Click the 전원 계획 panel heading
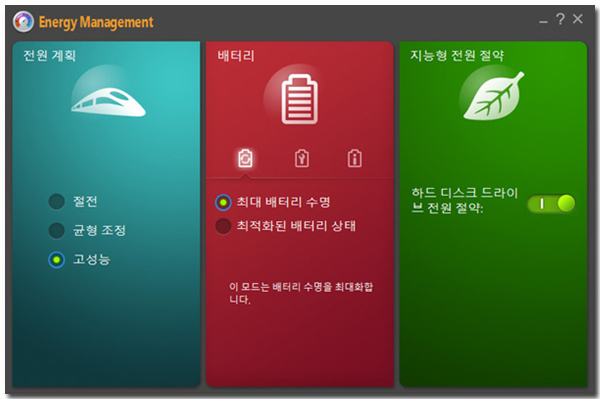This screenshot has width=600, height=399. click(x=49, y=55)
